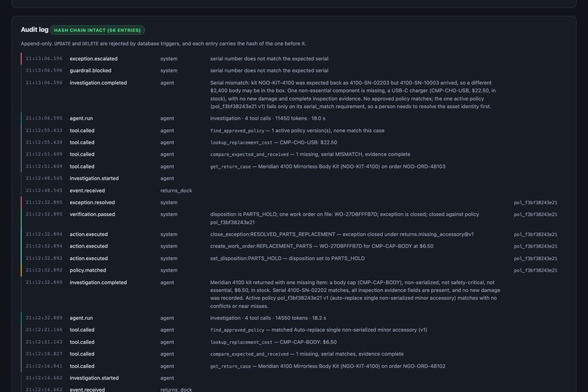Click 'create_work_order:REPLACEMENT_PARTS — WO-27DBFFFB7D' detail

coord(322,246)
